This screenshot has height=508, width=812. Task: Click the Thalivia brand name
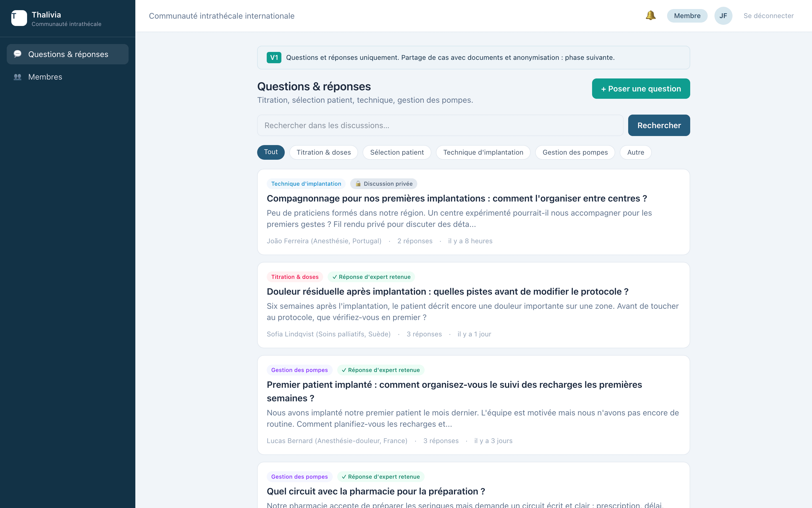(46, 15)
